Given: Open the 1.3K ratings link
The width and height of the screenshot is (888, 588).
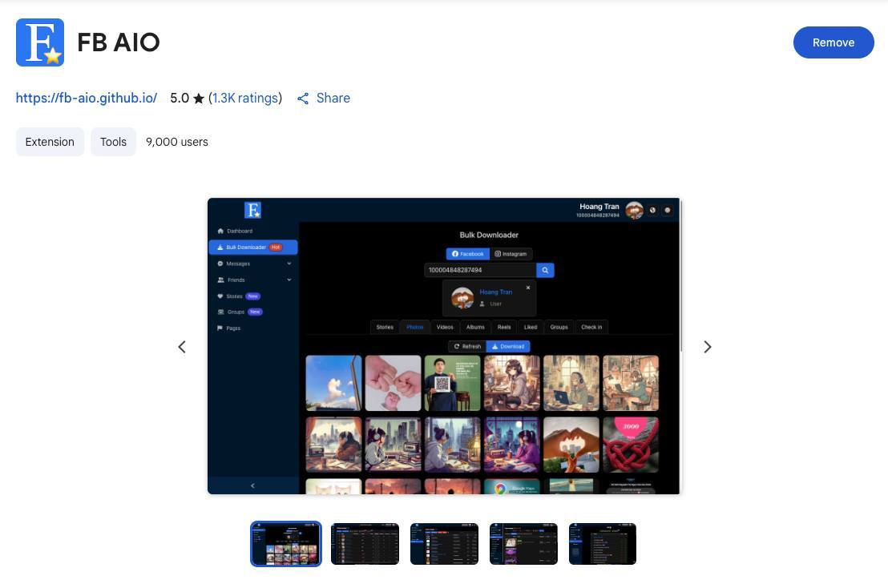Looking at the screenshot, I should point(245,98).
